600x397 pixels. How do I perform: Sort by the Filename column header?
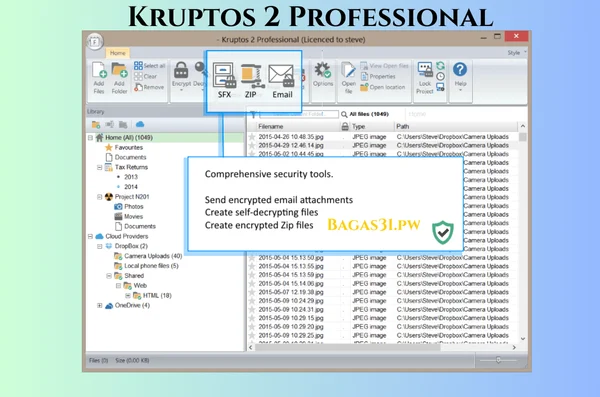pyautogui.click(x=298, y=126)
